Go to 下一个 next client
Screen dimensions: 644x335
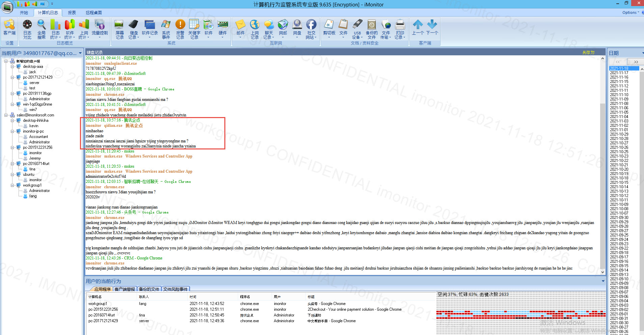[x=432, y=27]
